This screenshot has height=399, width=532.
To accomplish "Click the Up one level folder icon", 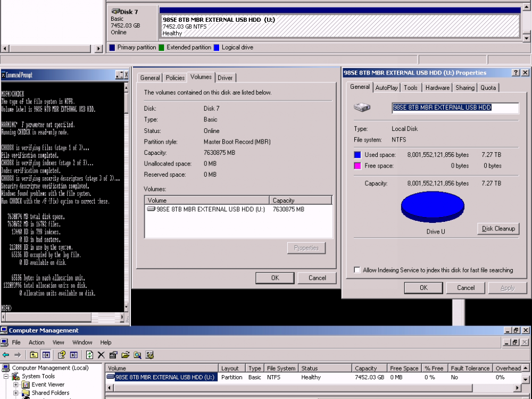I will pos(33,355).
